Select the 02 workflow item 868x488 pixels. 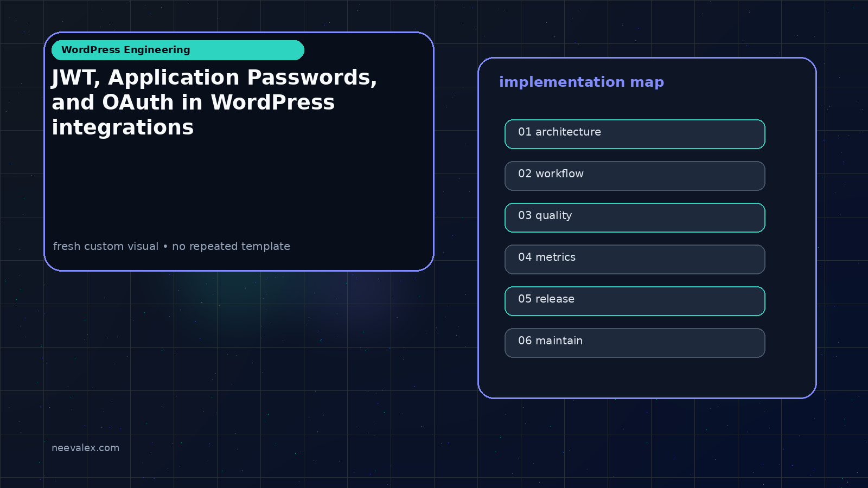point(635,176)
